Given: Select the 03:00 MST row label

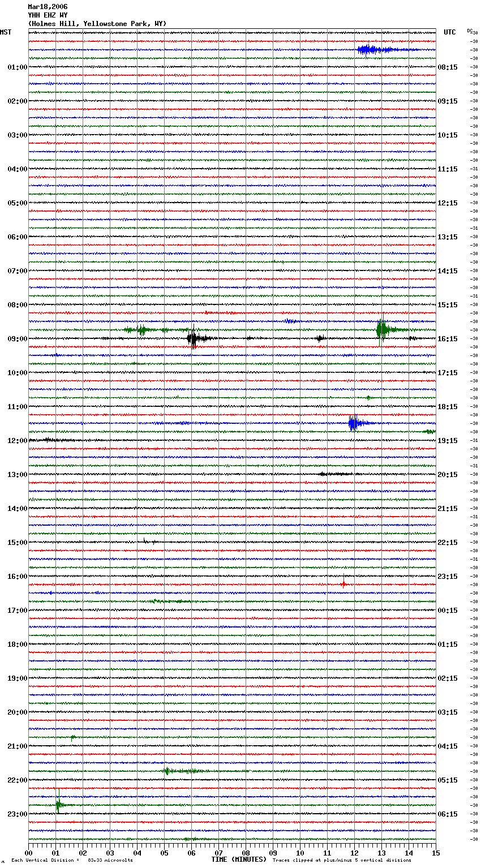Looking at the screenshot, I should 17,135.
